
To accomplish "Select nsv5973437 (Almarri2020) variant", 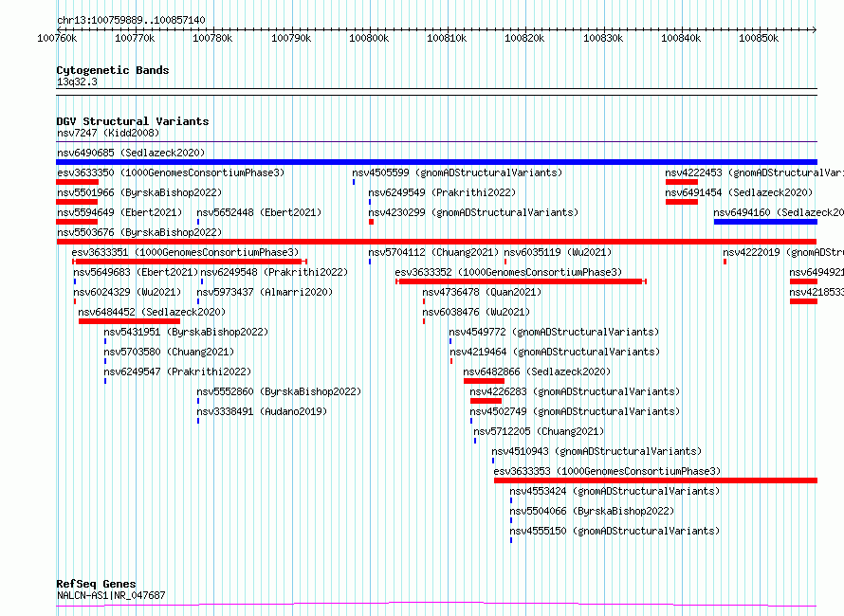I will 265,292.
